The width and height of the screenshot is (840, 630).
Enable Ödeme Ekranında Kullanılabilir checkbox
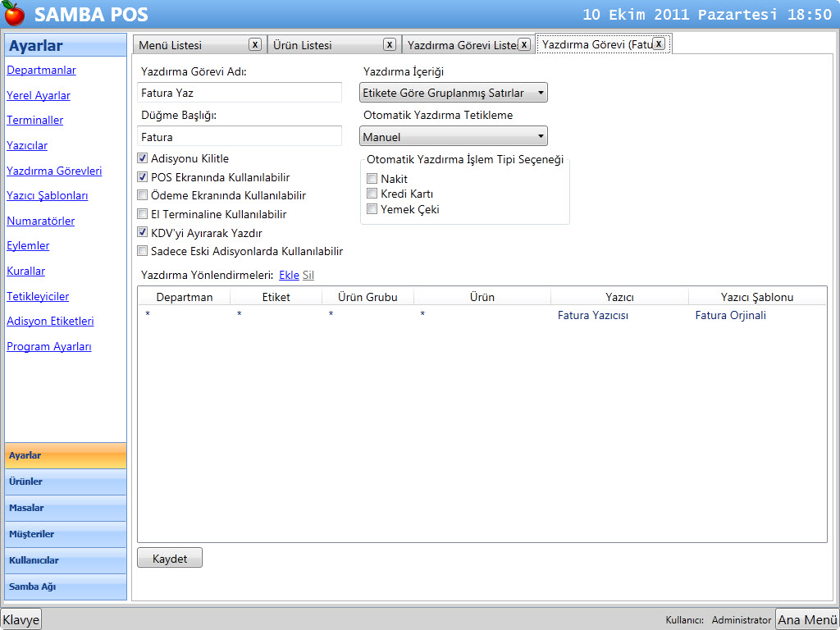[143, 195]
